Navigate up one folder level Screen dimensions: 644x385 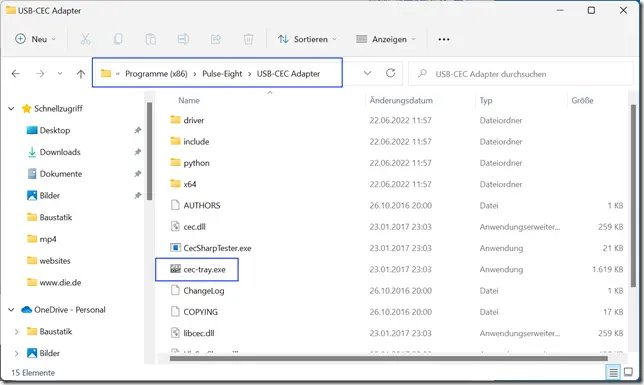(80, 74)
